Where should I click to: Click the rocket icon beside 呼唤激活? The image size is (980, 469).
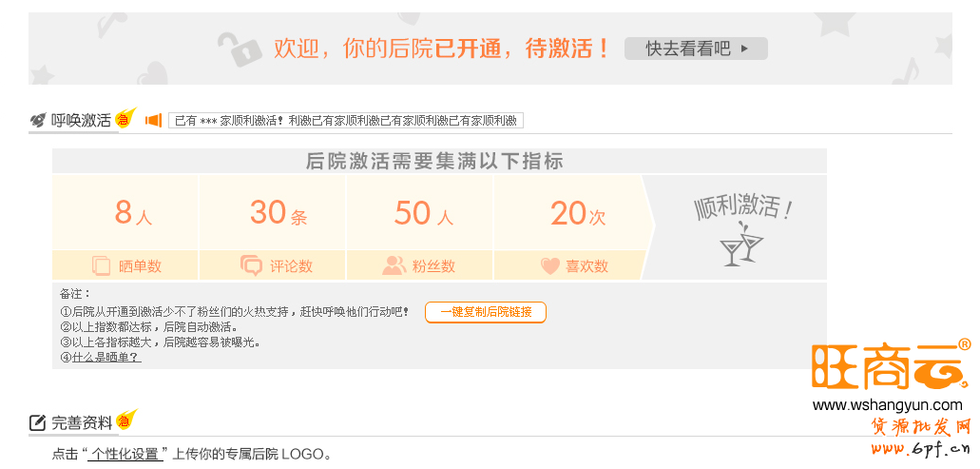[x=38, y=121]
